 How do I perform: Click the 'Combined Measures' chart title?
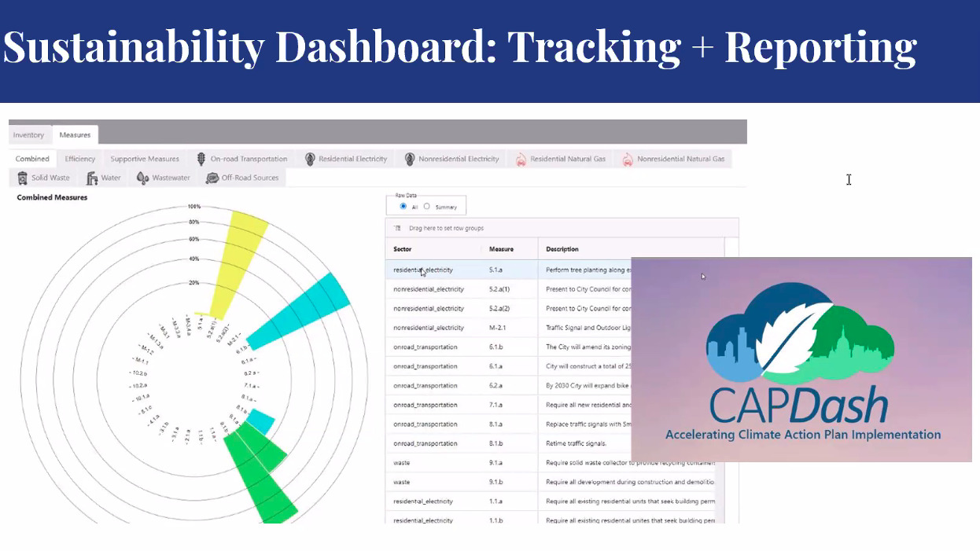tap(53, 197)
